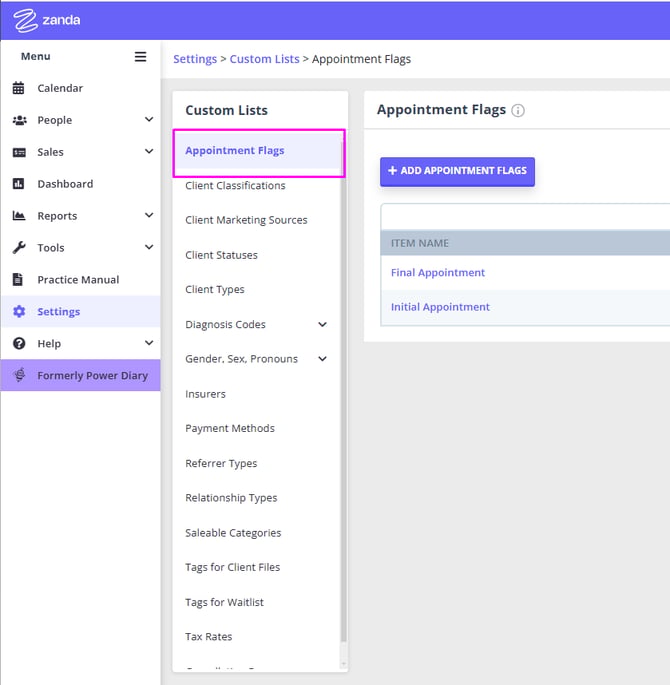
Task: Click the Zanda logo in header
Action: point(47,20)
